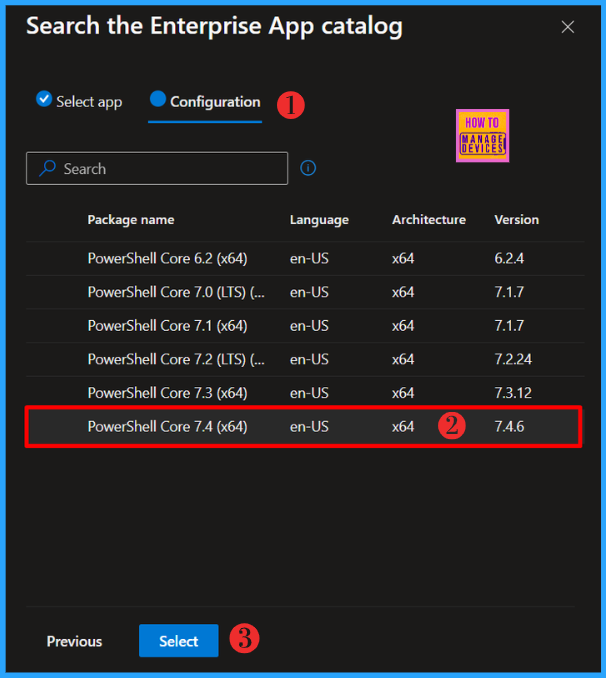Click version 7.2.24 cell
The height and width of the screenshot is (678, 606).
513,359
